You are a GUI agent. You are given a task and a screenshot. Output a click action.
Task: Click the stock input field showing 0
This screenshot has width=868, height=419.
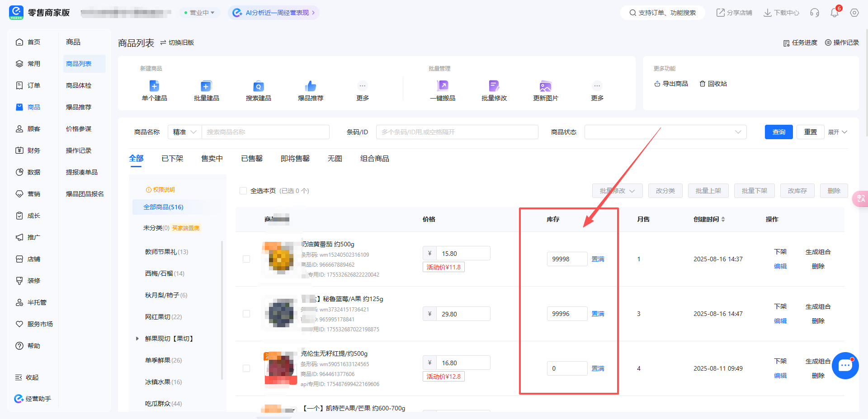point(567,368)
